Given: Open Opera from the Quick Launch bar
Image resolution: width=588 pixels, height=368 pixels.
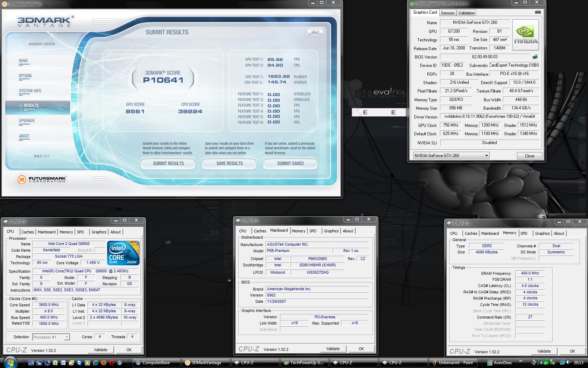Looking at the screenshot, I should 112,363.
